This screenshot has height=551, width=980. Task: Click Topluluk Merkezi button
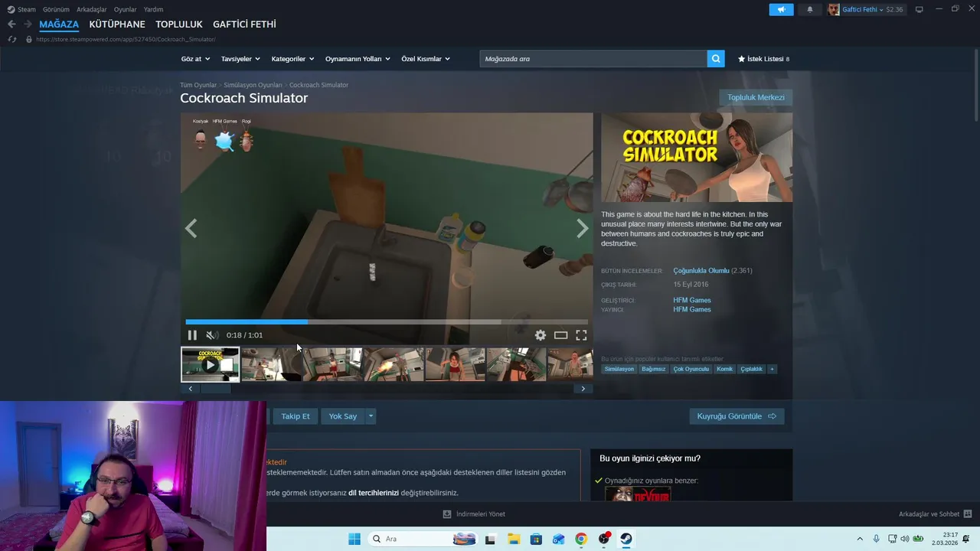(756, 97)
